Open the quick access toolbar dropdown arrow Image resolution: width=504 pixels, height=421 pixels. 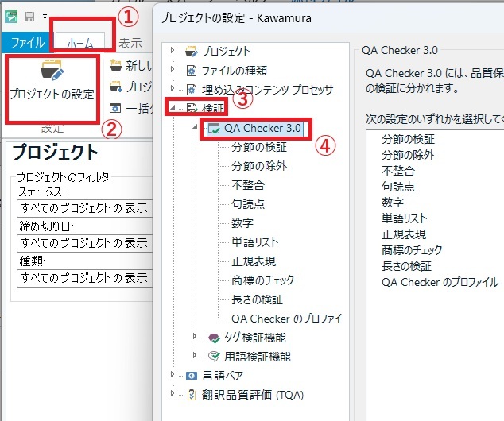[45, 17]
